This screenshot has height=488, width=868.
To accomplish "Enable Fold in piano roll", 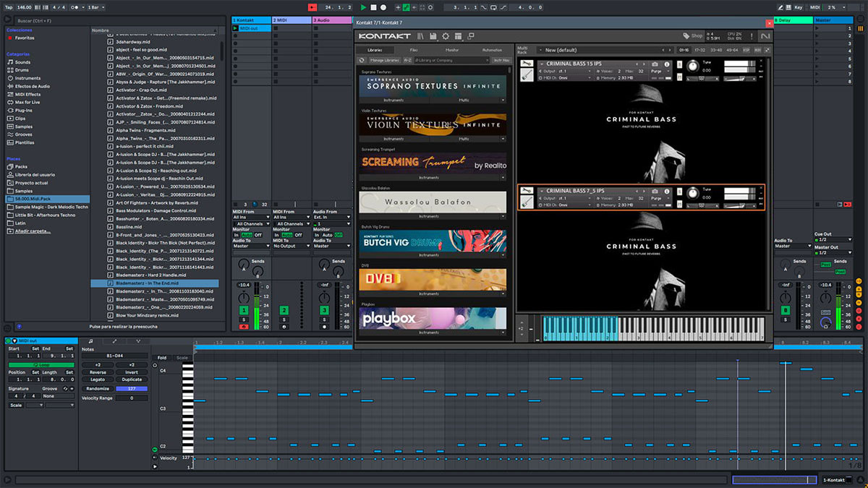I will pyautogui.click(x=161, y=357).
